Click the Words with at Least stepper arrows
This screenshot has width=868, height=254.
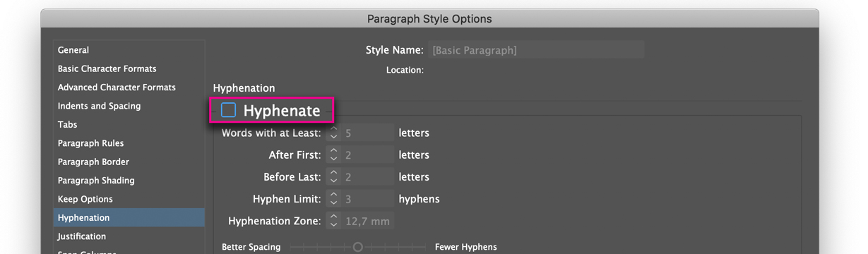point(333,133)
